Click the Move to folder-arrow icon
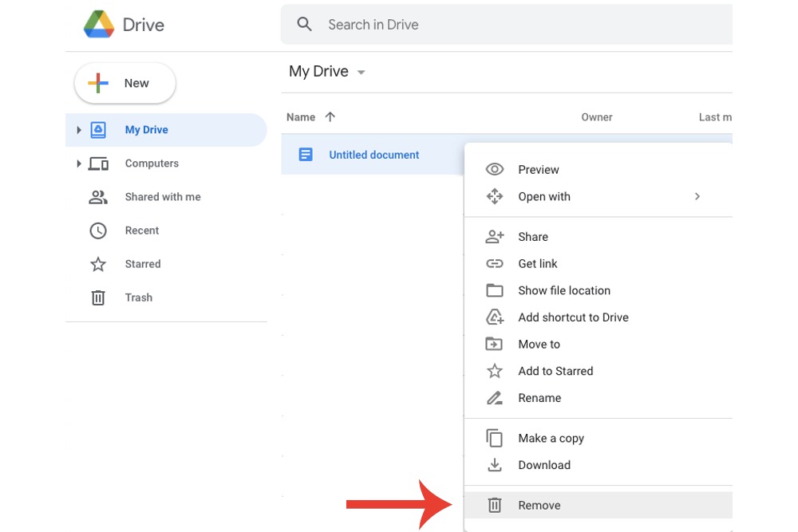This screenshot has width=798, height=532. [494, 345]
